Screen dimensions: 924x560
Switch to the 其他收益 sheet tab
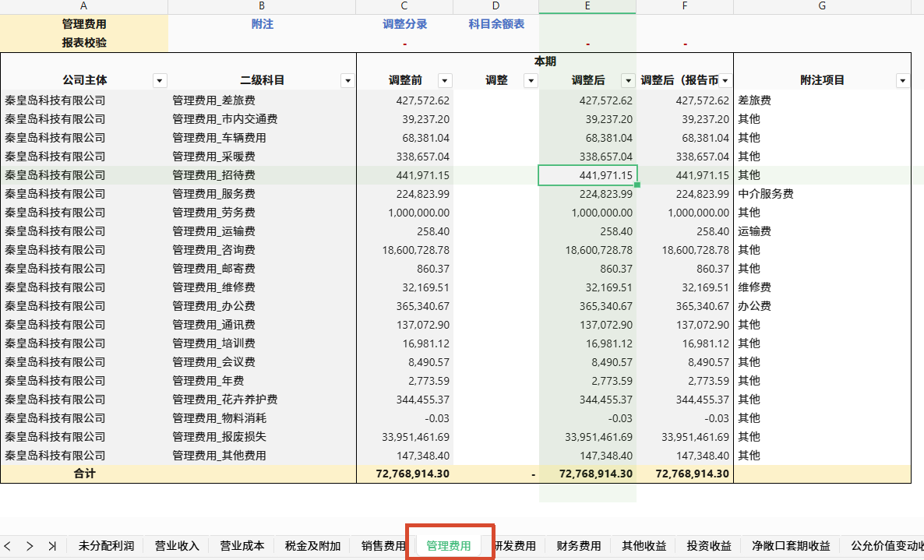pos(644,546)
